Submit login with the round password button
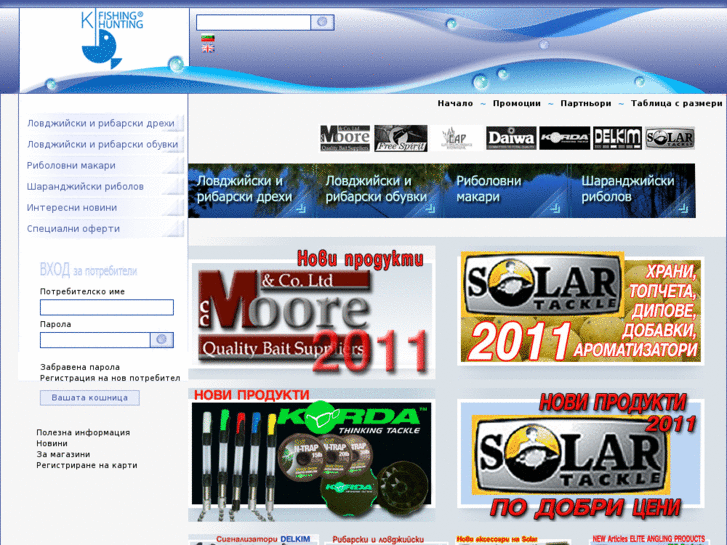 (162, 340)
